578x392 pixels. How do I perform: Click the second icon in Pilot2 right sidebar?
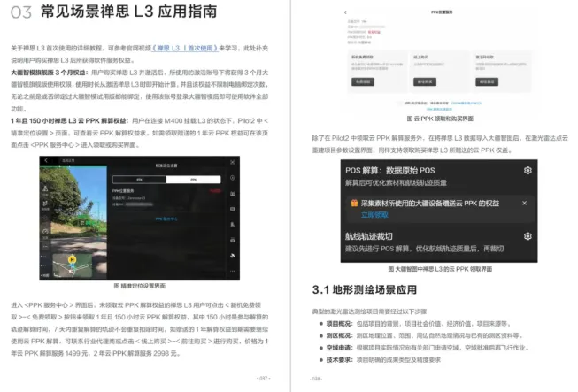coord(233,194)
